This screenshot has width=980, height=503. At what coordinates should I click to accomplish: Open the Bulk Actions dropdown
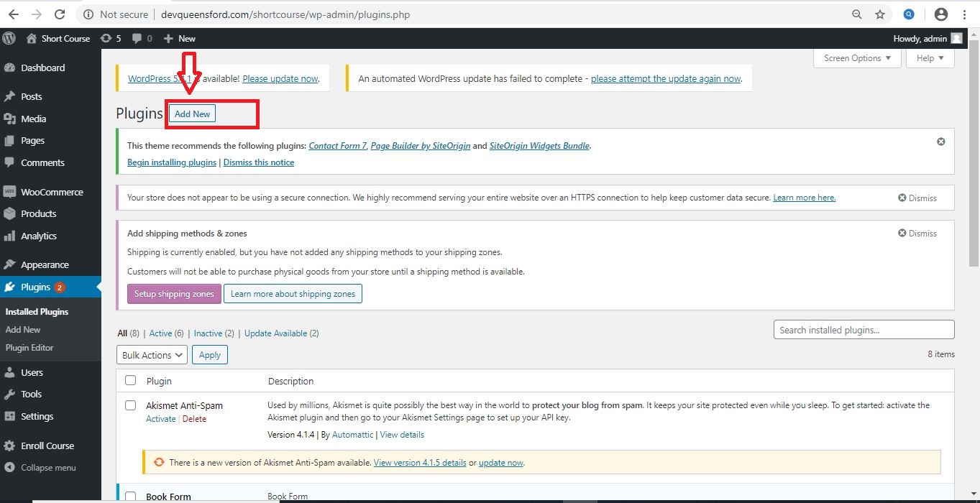pos(152,355)
